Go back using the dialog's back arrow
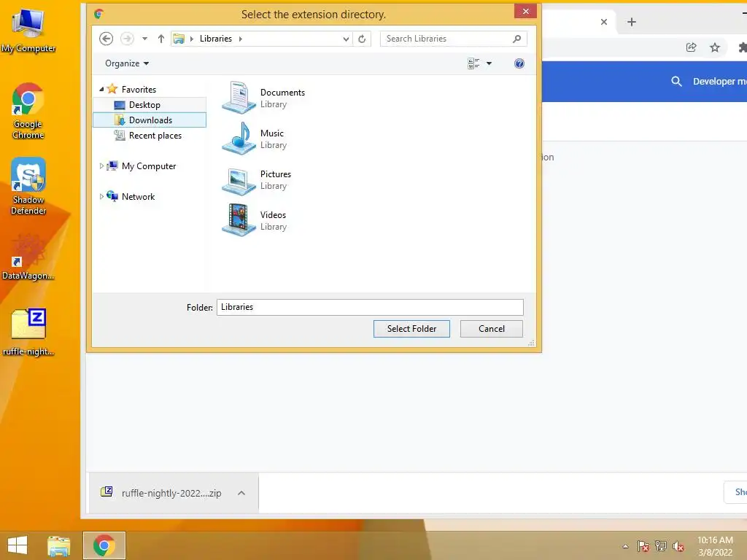The image size is (747, 560). point(107,39)
